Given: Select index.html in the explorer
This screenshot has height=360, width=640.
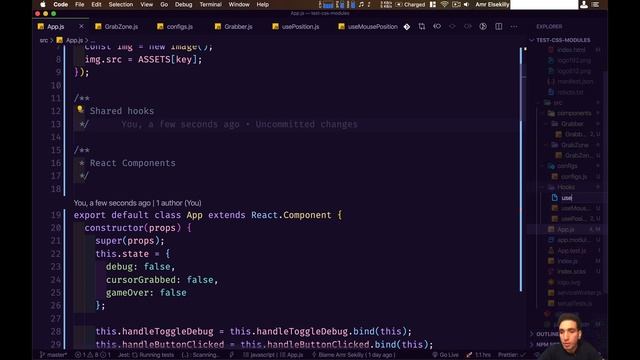Looking at the screenshot, I should [571, 50].
